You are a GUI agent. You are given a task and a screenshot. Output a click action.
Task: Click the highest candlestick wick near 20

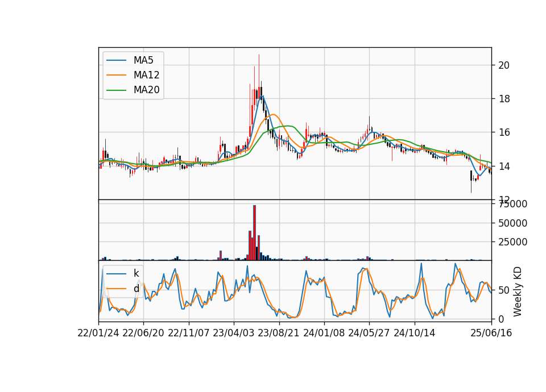click(x=259, y=69)
